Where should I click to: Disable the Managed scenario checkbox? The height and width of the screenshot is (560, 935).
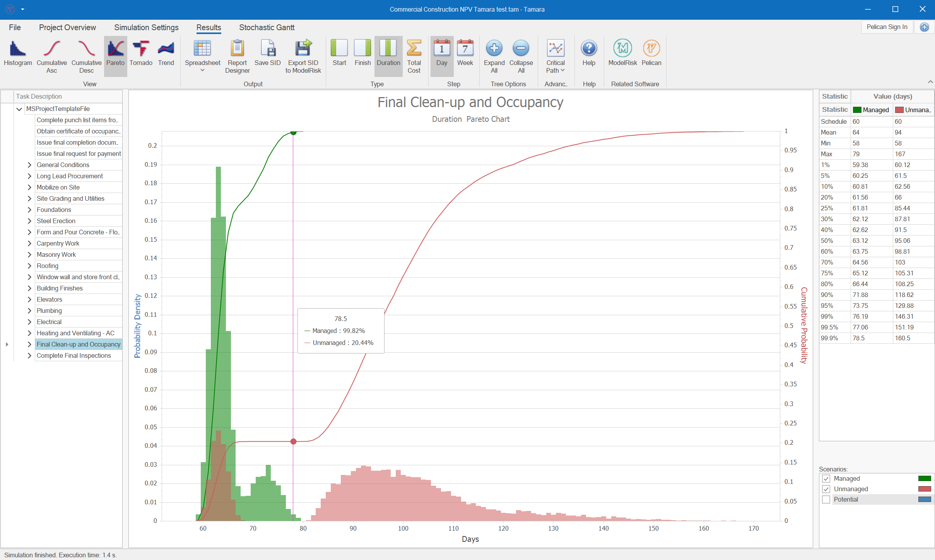tap(826, 478)
